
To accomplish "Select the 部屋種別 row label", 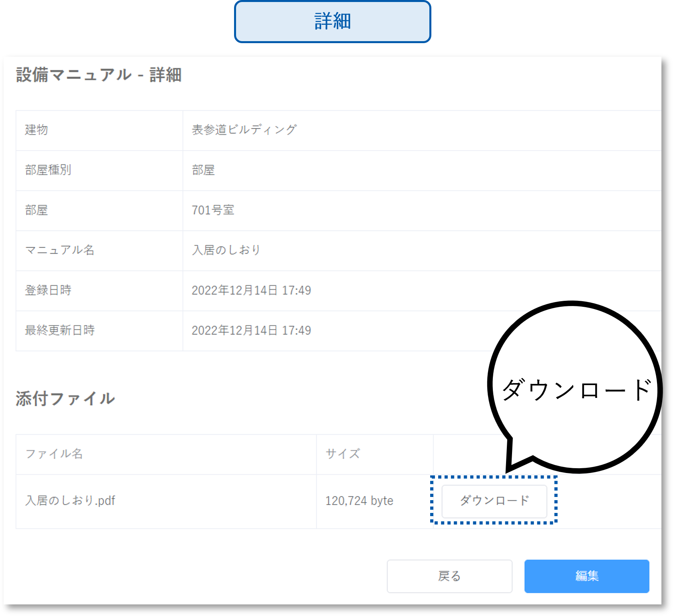I will (x=48, y=170).
